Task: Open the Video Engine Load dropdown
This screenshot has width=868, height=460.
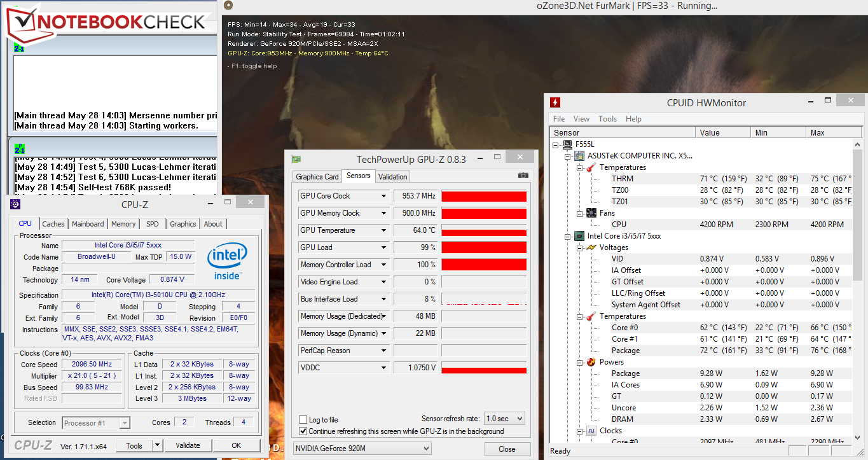Action: (383, 282)
